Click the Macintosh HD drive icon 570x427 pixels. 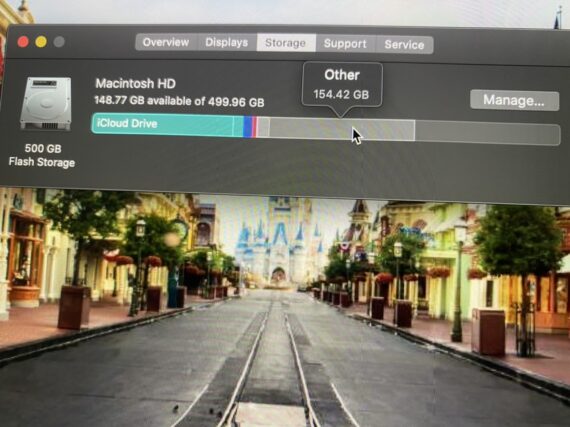pos(46,104)
